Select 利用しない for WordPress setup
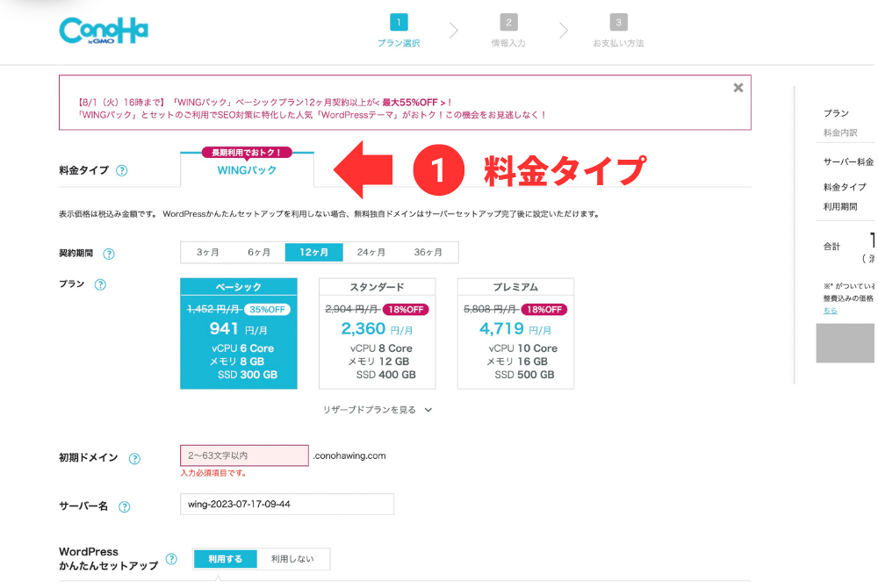 click(x=293, y=559)
